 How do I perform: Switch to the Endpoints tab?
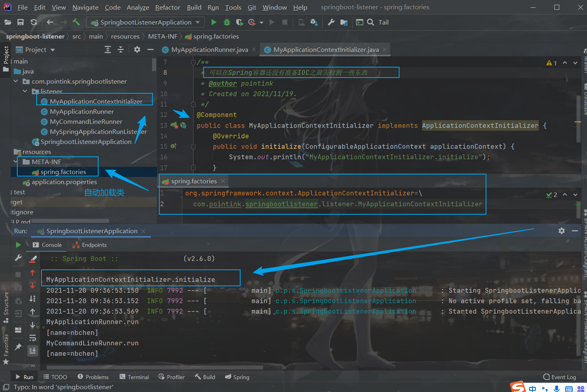point(89,245)
